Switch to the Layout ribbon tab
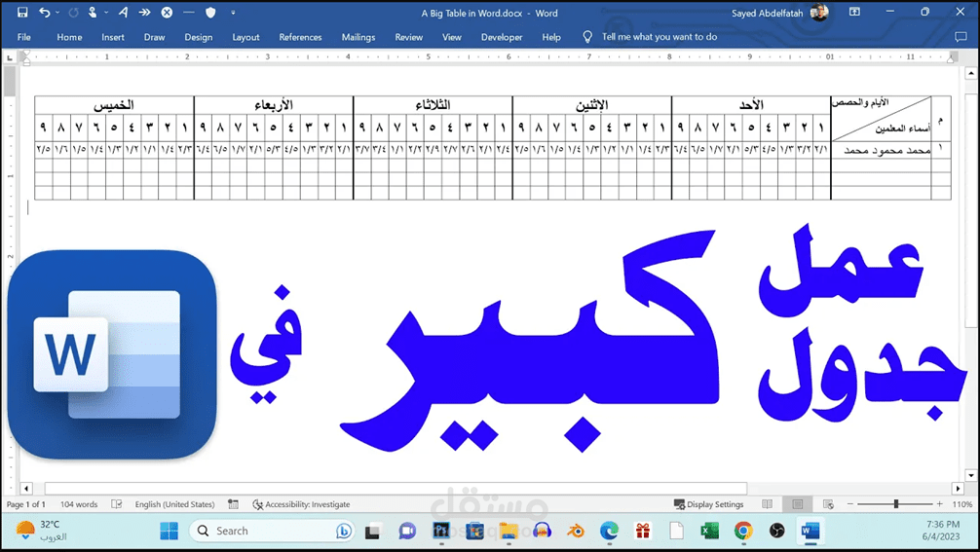Image resolution: width=980 pixels, height=552 pixels. (x=245, y=37)
